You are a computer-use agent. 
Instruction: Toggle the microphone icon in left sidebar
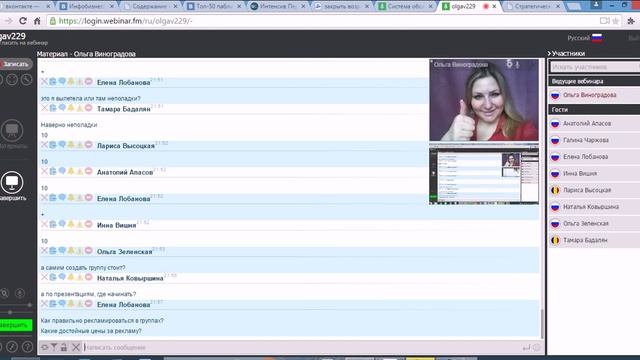click(x=20, y=293)
